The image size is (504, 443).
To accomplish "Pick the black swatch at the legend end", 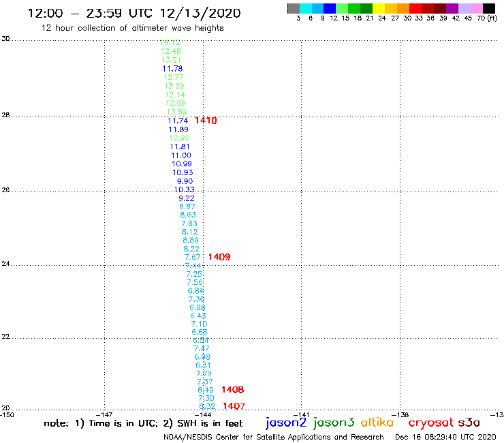I will coord(489,8).
